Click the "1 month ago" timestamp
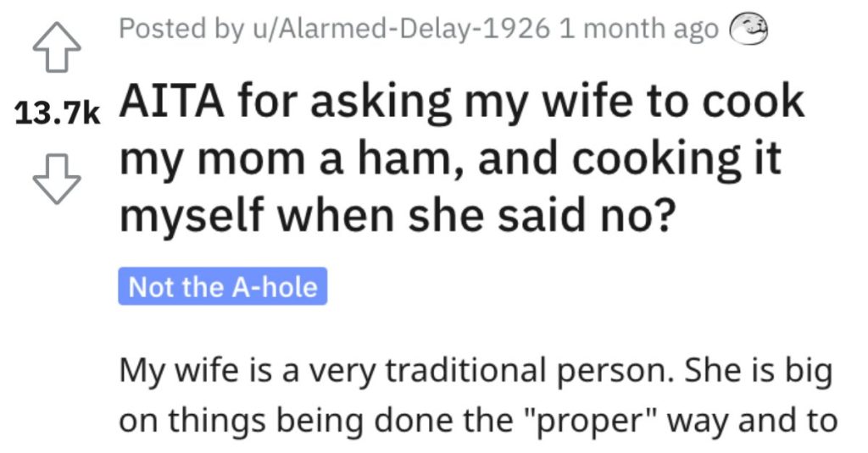868x453 pixels. (639, 29)
